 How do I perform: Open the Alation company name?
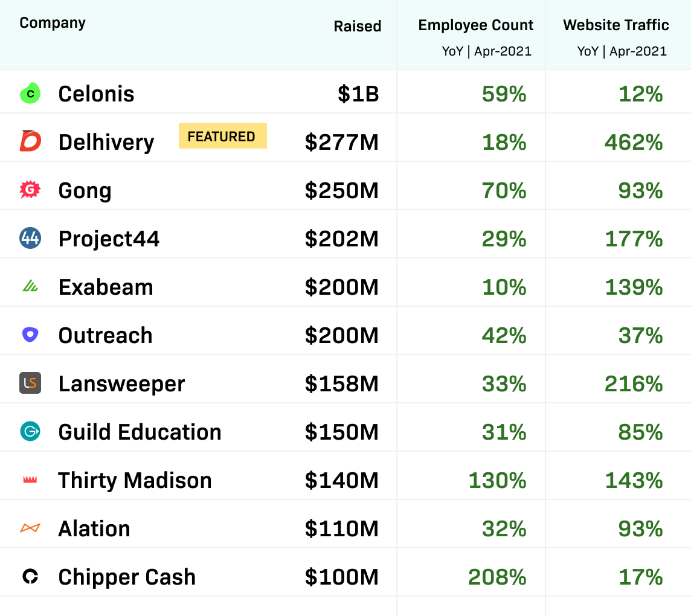pyautogui.click(x=94, y=529)
